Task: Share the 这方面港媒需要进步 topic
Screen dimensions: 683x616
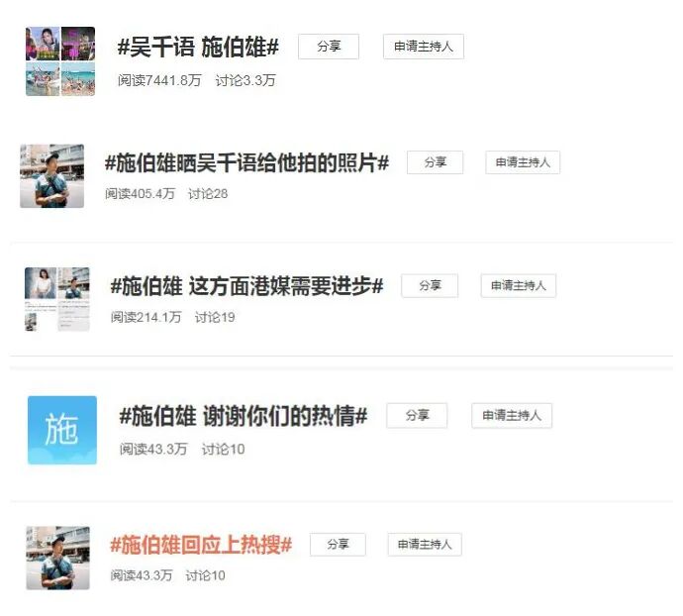Action: 430,285
